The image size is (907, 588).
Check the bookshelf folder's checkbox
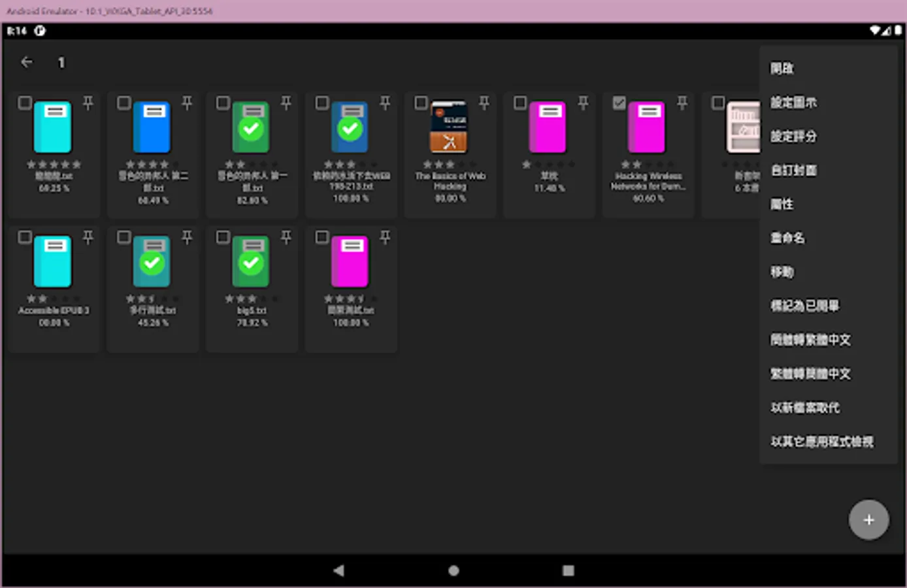[717, 103]
